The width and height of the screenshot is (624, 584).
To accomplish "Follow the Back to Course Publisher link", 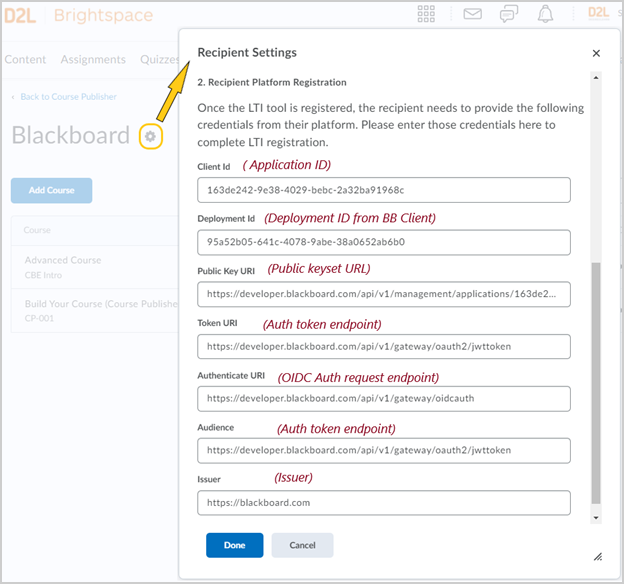I will (68, 97).
